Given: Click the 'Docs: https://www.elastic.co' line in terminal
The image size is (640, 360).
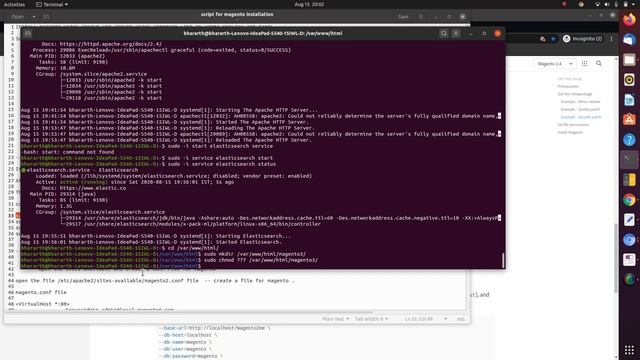Looking at the screenshot, I should pos(84,188).
